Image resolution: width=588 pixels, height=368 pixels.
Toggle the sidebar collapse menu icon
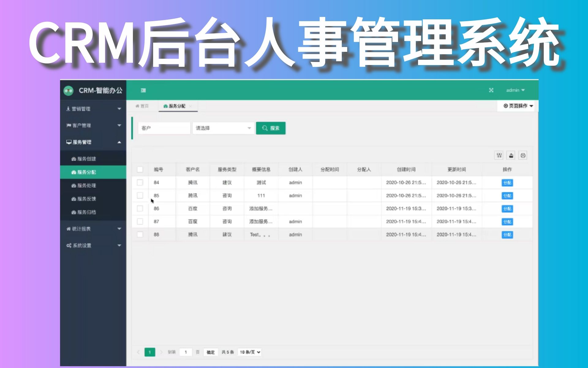tap(143, 90)
